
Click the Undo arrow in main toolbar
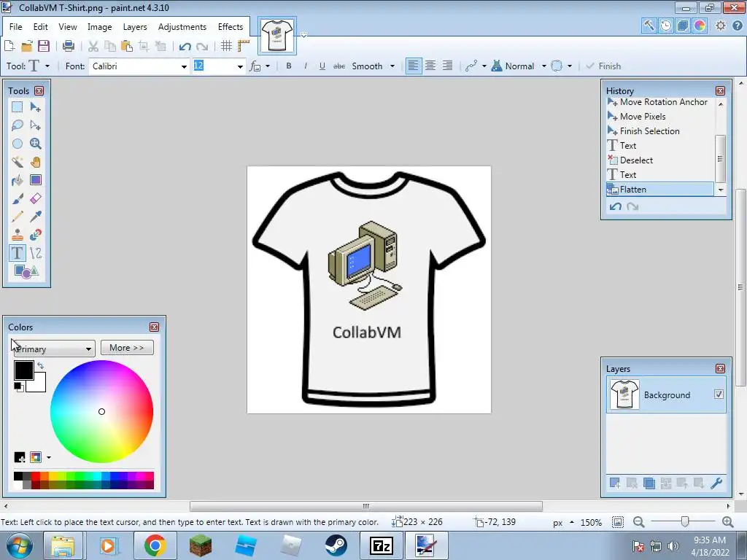[x=185, y=46]
